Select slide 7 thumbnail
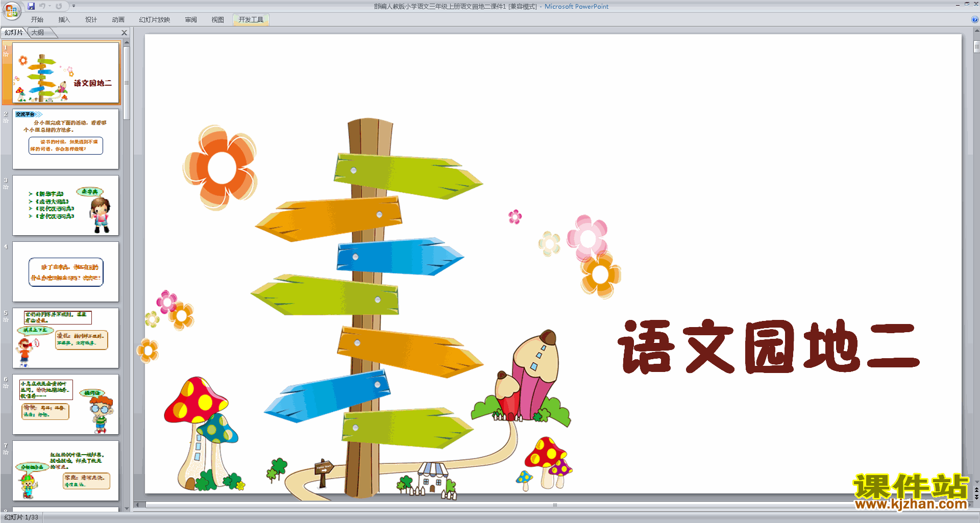 [66, 470]
